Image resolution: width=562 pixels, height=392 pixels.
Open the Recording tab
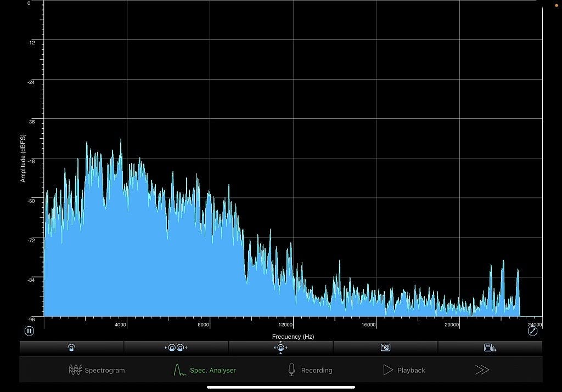coord(311,370)
